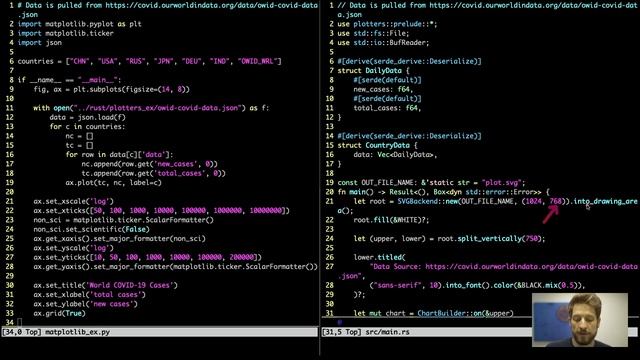Click the 1024 width value in Rust code
Image resolution: width=640 pixels, height=360 pixels.
534,202
